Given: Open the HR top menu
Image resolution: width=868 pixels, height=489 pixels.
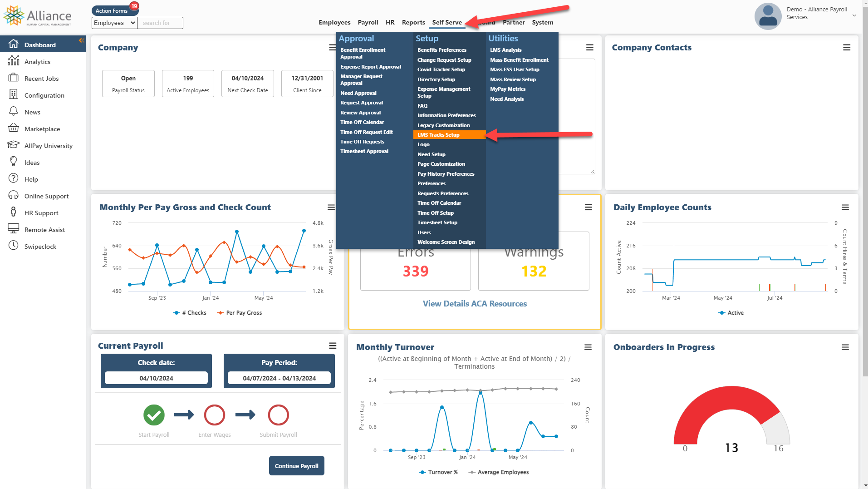Looking at the screenshot, I should coord(390,22).
